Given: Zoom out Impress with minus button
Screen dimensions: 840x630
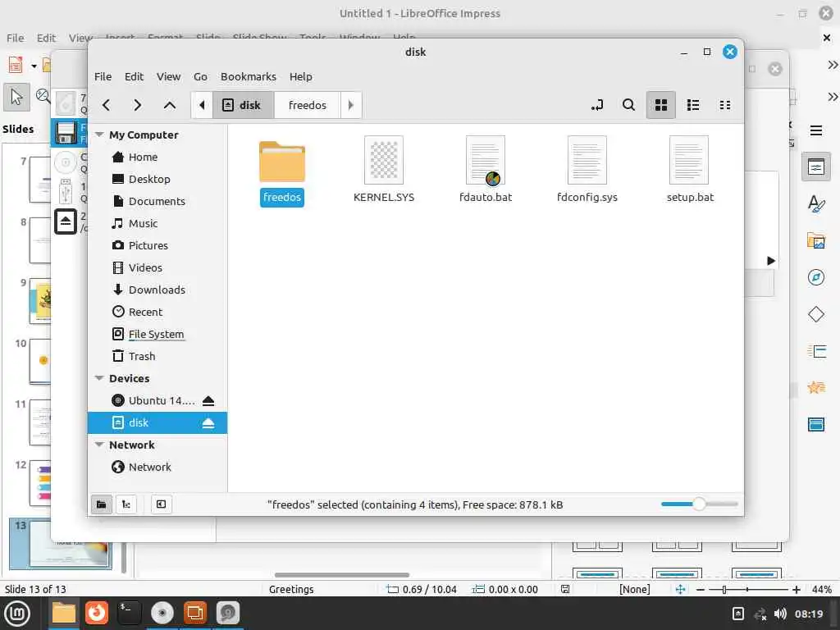Looking at the screenshot, I should [701, 589].
